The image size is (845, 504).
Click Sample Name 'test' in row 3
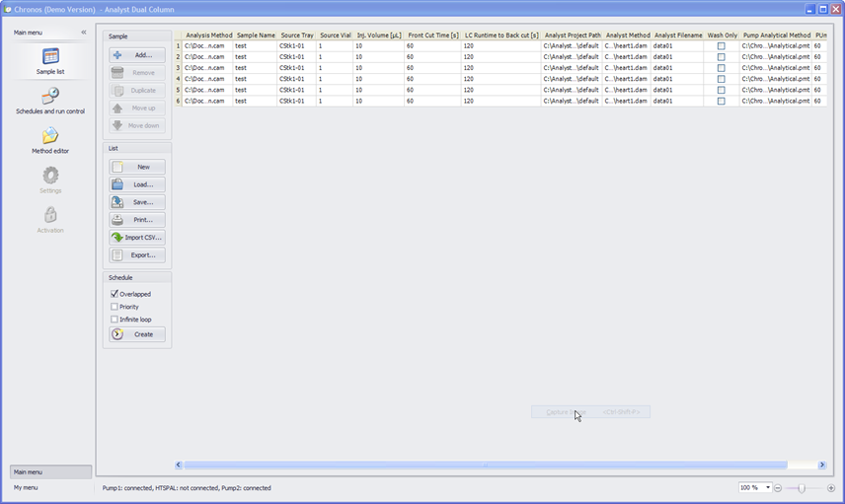[256, 68]
